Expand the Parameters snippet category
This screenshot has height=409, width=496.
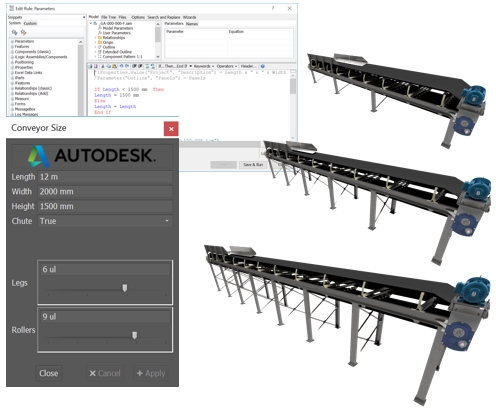[12, 41]
